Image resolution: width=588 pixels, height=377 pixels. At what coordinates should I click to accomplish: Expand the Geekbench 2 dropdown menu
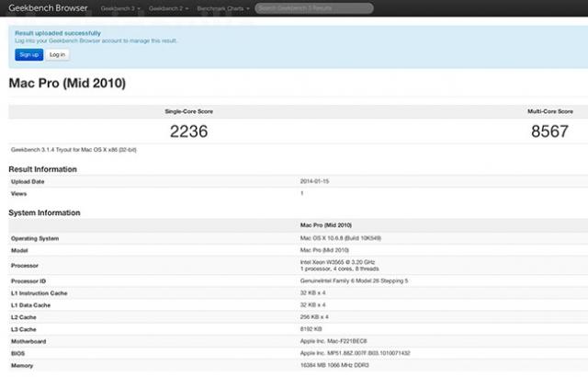coord(168,8)
